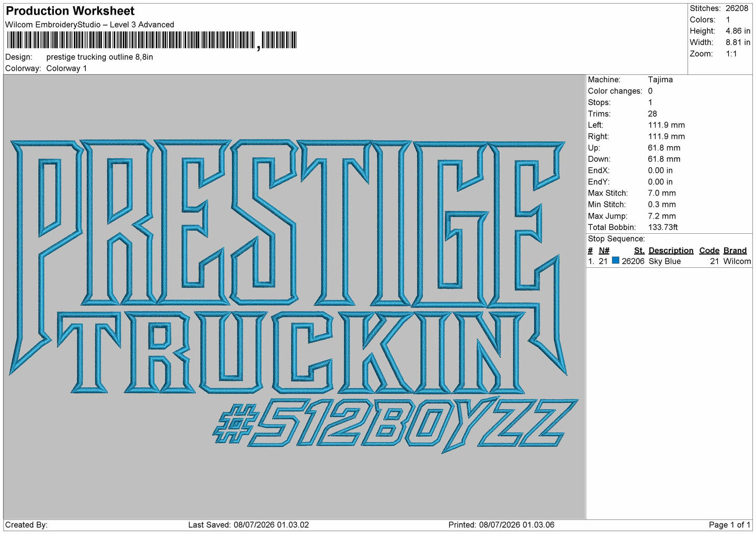Click the 'Stop Sequence:' heading
The width and height of the screenshot is (756, 534).
point(616,239)
